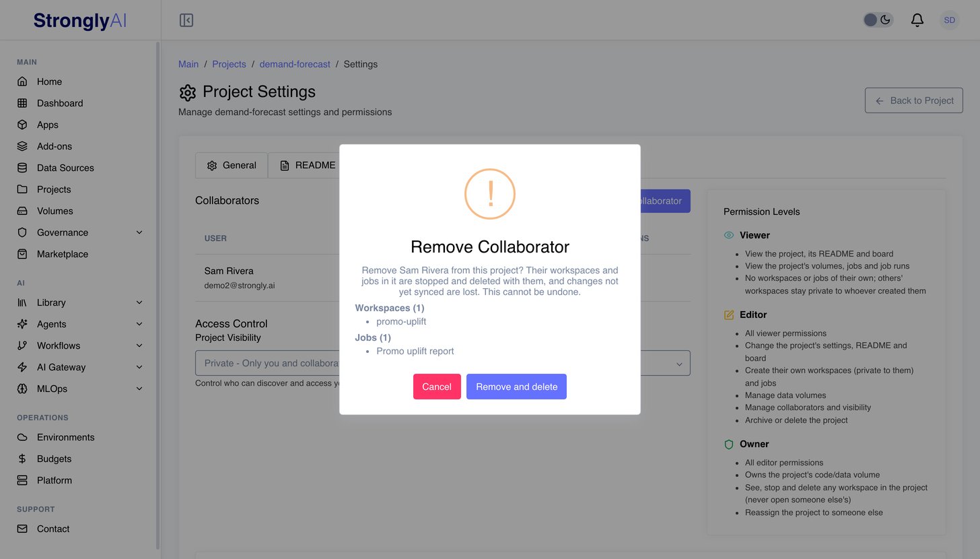Click the Agents sparkle icon
Image resolution: width=980 pixels, height=559 pixels.
22,324
